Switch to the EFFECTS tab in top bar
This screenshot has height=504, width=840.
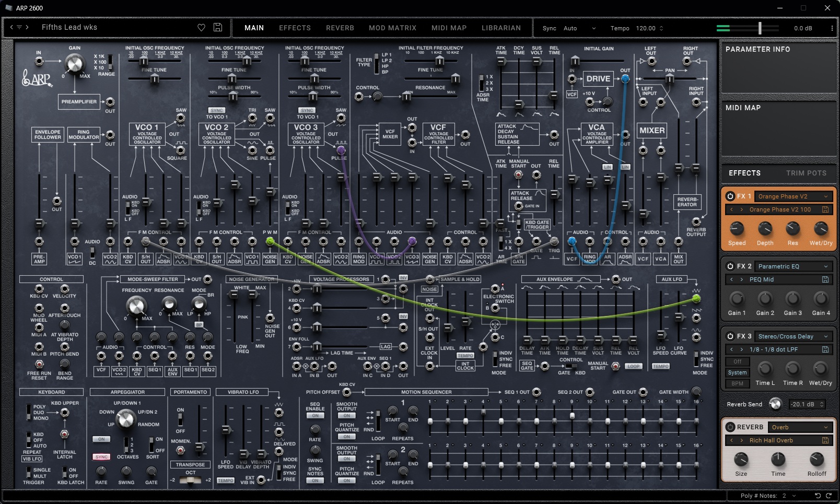click(295, 28)
